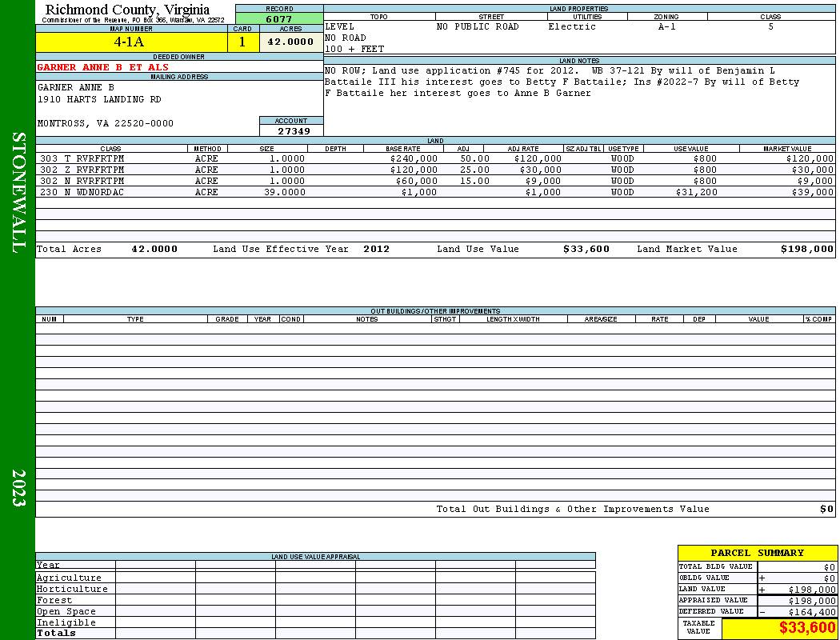Click the LAND USE VALUE APPRAISAL header

tap(315, 557)
